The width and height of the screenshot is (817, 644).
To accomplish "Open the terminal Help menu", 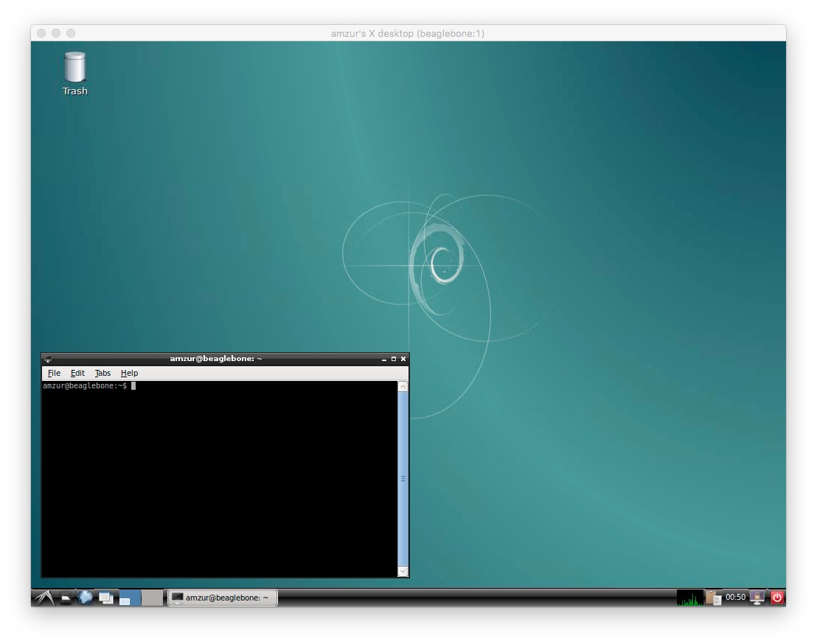I will point(129,373).
